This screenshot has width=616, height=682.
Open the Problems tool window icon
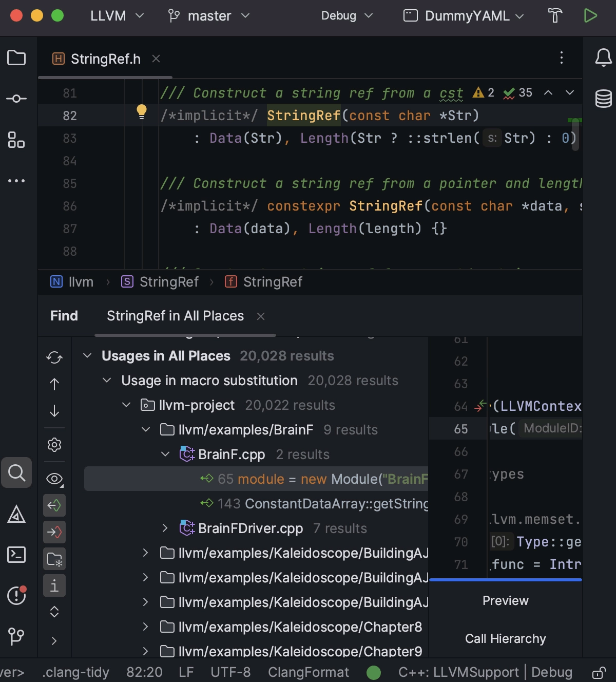tap(16, 596)
